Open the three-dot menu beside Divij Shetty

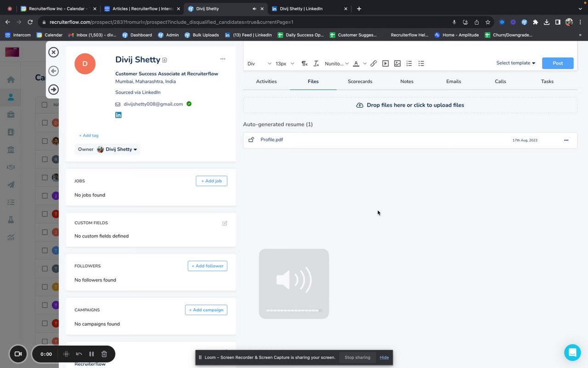[x=223, y=59]
